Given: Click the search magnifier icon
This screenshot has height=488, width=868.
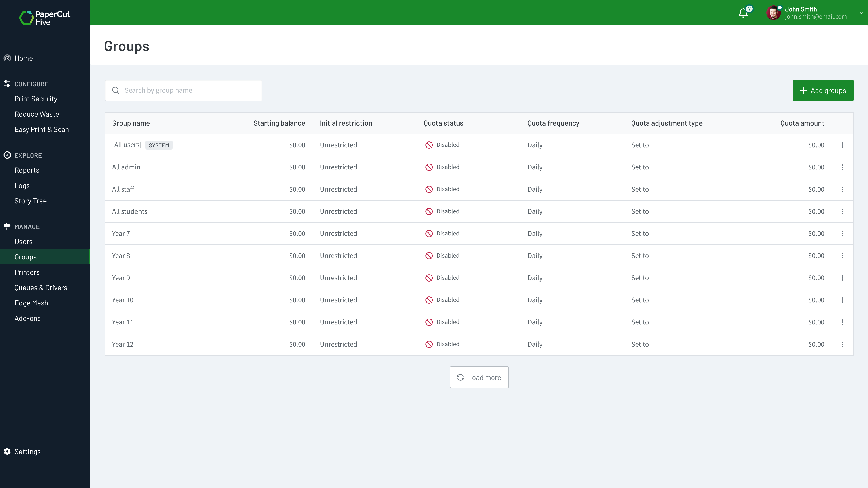Looking at the screenshot, I should coord(116,90).
